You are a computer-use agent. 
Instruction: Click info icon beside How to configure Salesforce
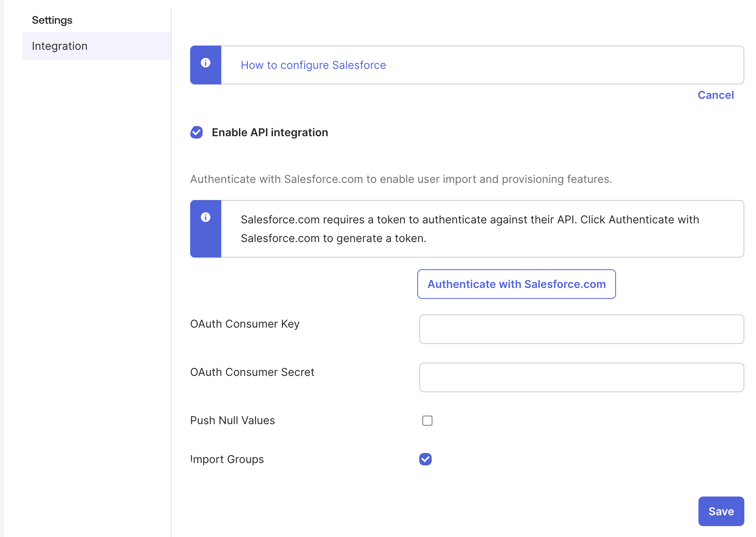click(x=206, y=63)
